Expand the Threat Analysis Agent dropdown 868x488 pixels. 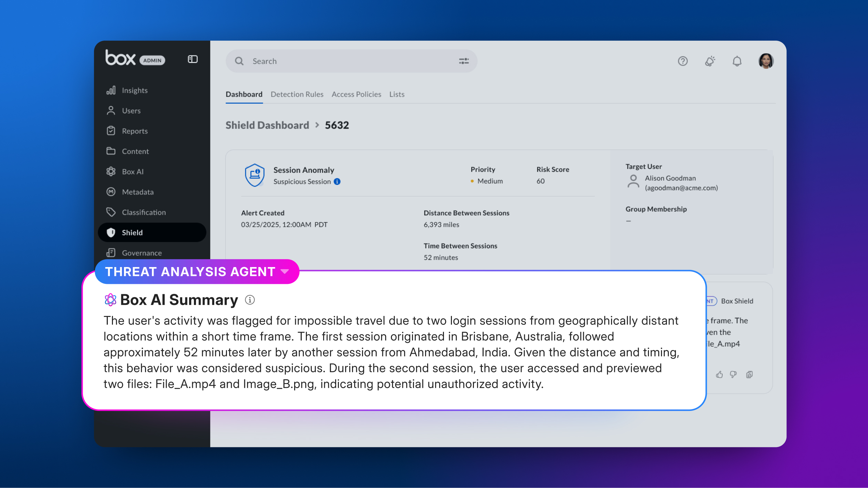coord(285,272)
